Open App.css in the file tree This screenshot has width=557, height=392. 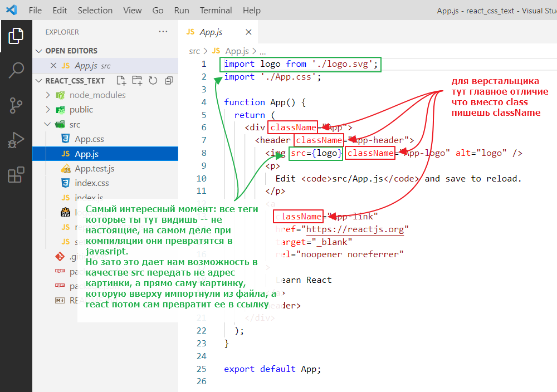[89, 139]
